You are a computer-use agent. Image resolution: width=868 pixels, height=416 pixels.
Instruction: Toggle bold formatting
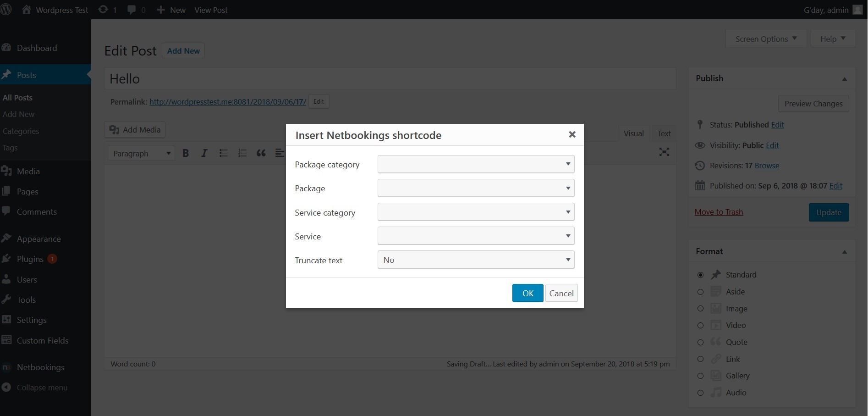[x=186, y=153]
